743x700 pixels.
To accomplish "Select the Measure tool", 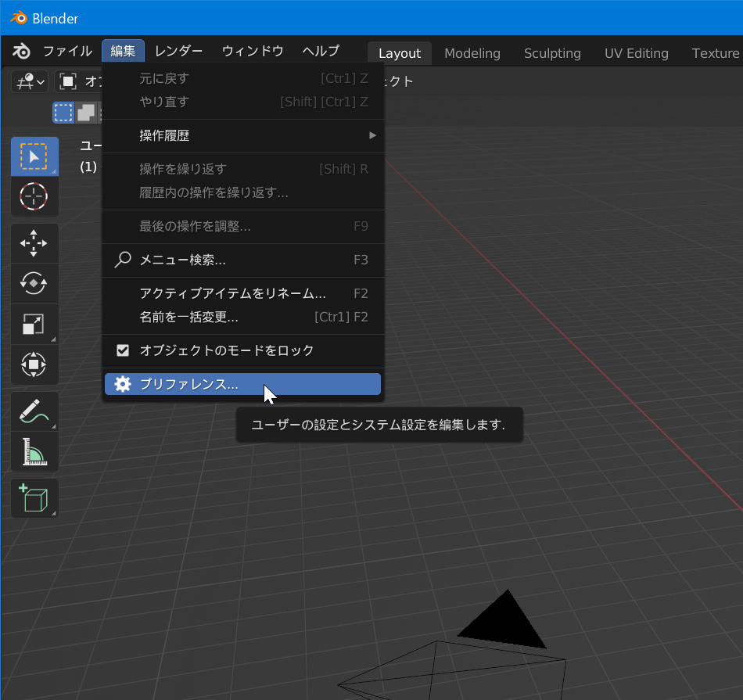I will pyautogui.click(x=34, y=451).
